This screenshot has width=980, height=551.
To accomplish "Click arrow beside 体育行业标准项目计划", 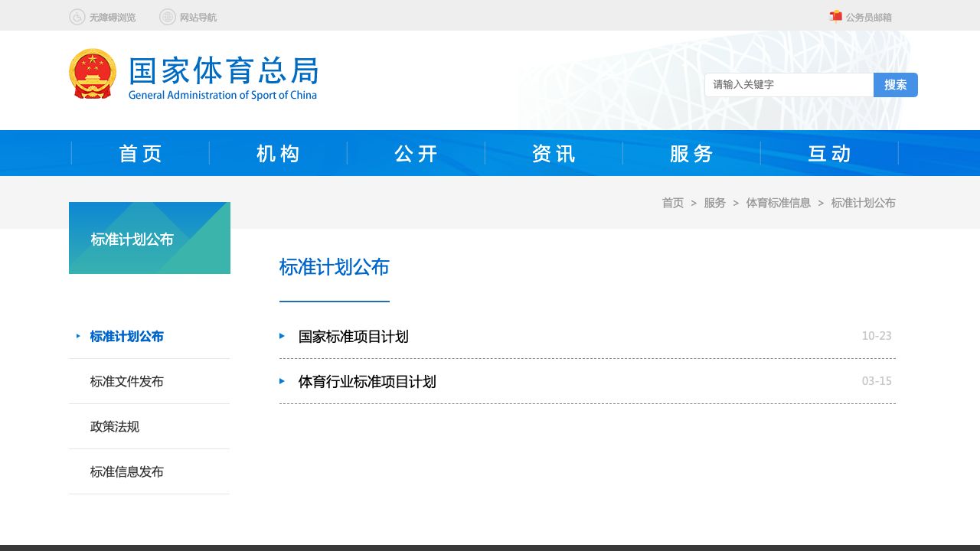I will [x=283, y=381].
